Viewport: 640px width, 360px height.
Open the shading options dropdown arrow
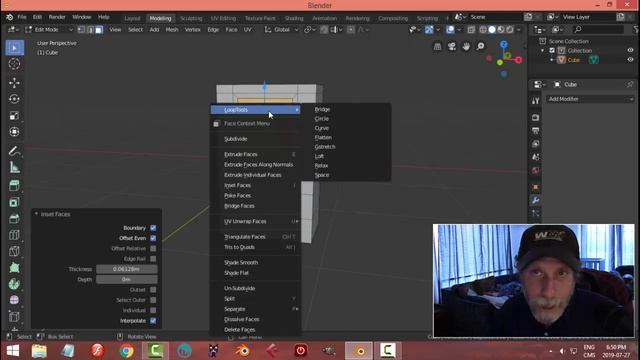point(519,30)
